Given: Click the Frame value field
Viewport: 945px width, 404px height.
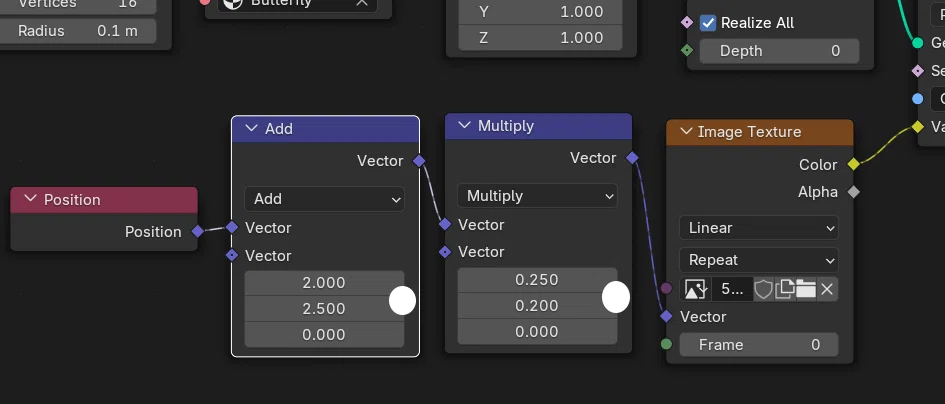Looking at the screenshot, I should point(759,345).
